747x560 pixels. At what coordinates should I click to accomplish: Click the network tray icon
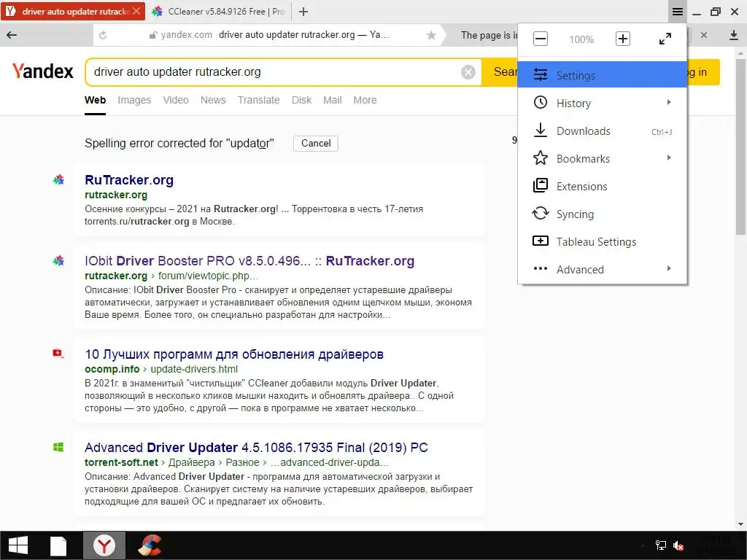click(660, 545)
